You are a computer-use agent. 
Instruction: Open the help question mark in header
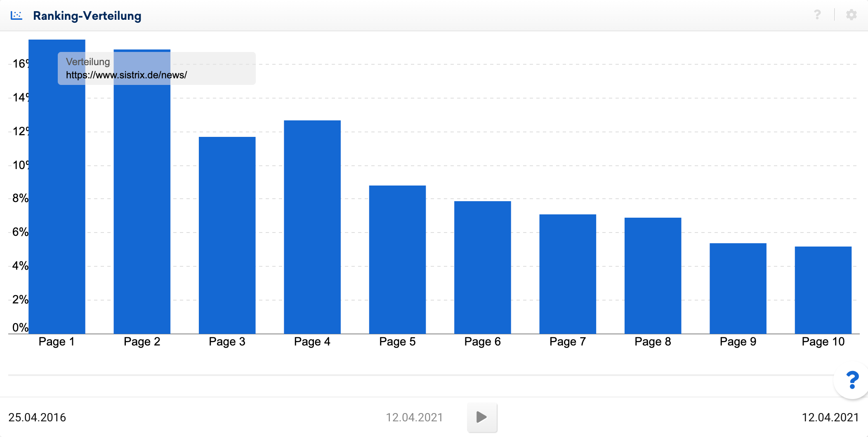coord(817,15)
